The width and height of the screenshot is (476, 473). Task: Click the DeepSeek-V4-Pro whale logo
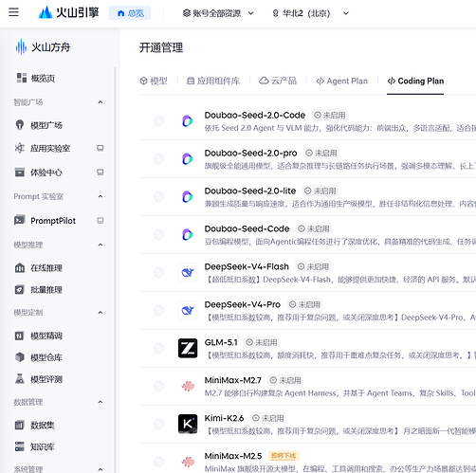pos(188,310)
